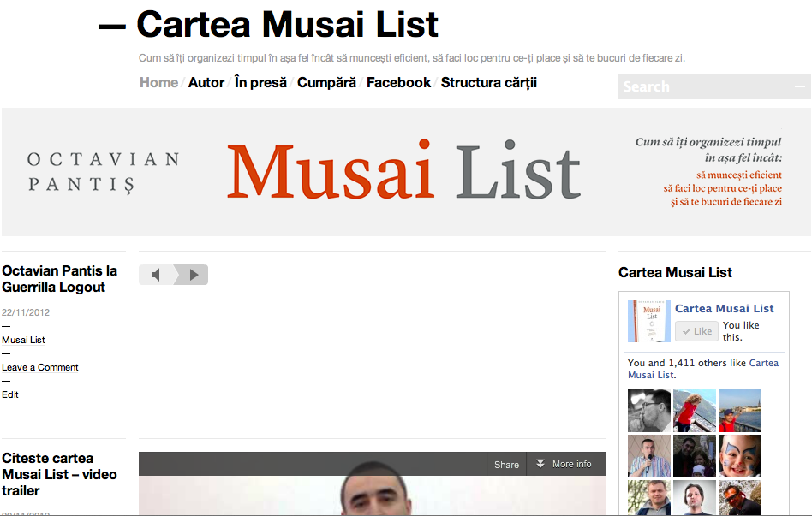
Task: Visit the Facebook nav link
Action: (398, 82)
